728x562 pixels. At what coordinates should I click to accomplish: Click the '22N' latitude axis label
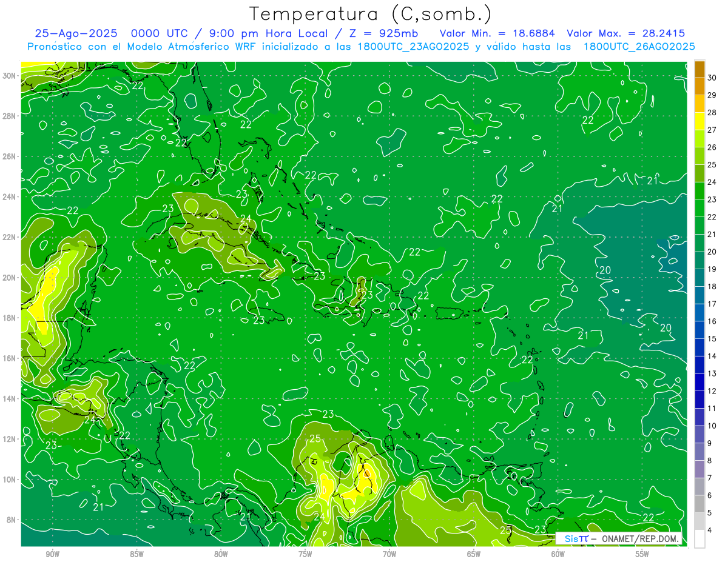point(9,237)
